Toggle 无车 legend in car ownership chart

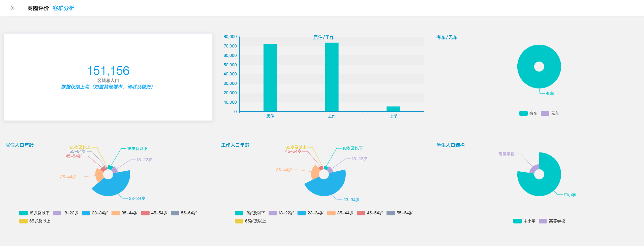tap(550, 113)
